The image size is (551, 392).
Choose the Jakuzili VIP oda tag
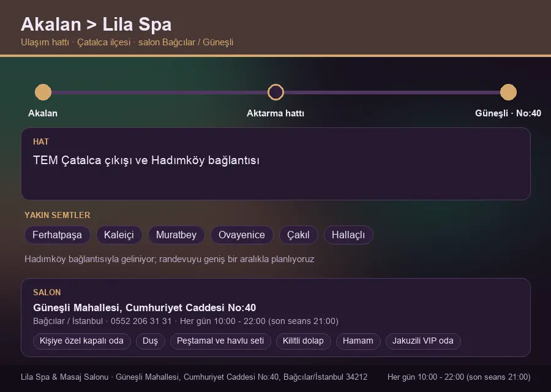tap(422, 341)
